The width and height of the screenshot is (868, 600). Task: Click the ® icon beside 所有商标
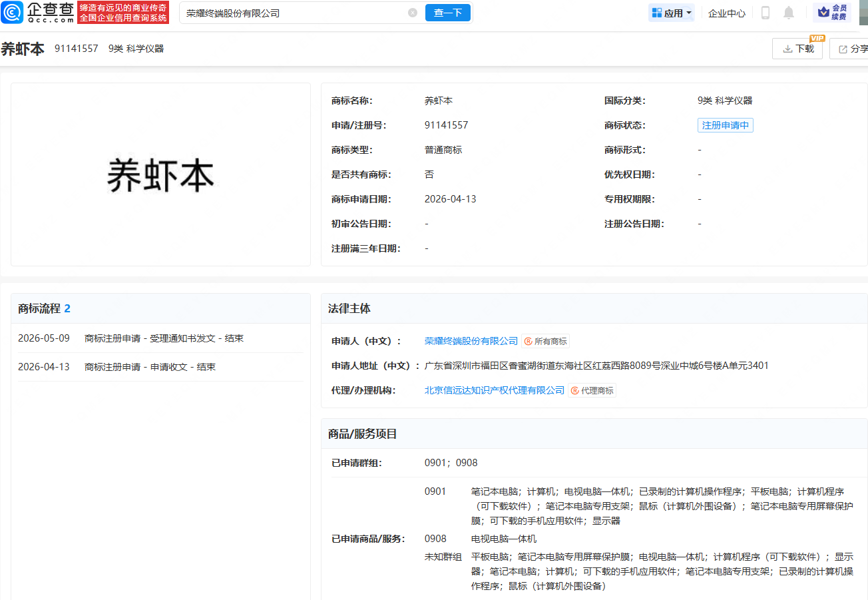tap(529, 341)
